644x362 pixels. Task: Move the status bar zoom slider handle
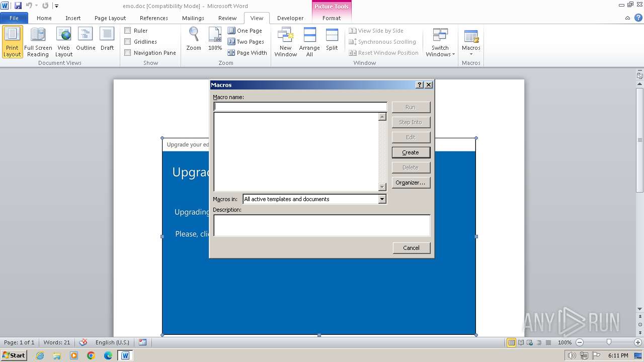(609, 342)
